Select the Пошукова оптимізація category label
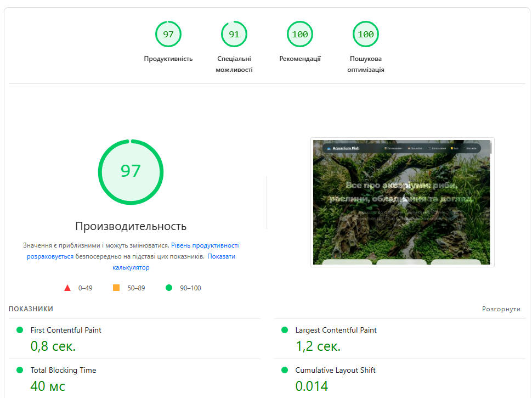This screenshot has width=532, height=398. [x=365, y=64]
